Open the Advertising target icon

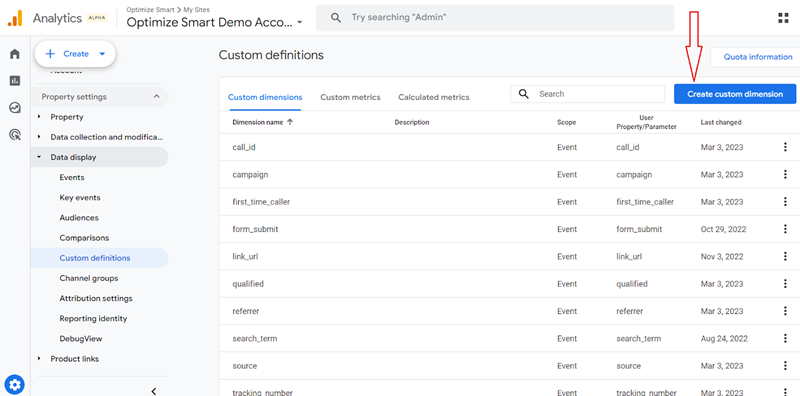pyautogui.click(x=15, y=135)
